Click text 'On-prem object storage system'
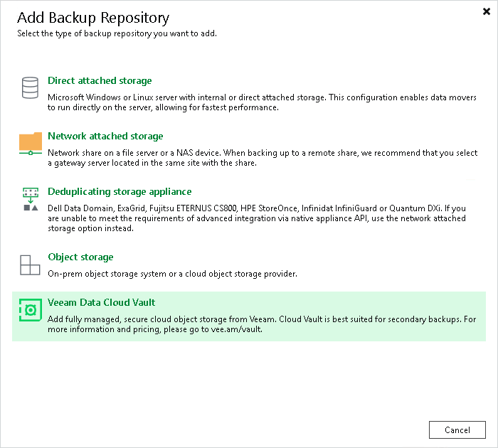 coord(172,274)
